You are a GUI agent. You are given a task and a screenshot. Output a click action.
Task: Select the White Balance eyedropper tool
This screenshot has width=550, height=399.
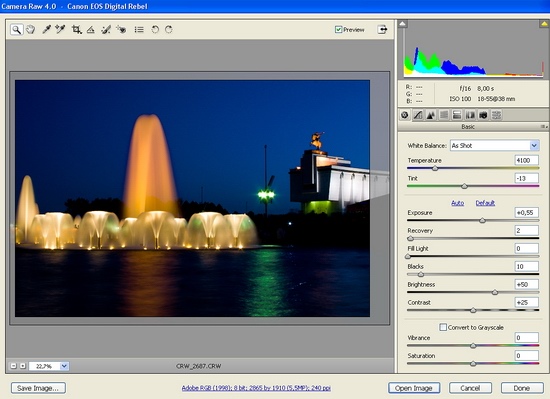click(x=46, y=29)
